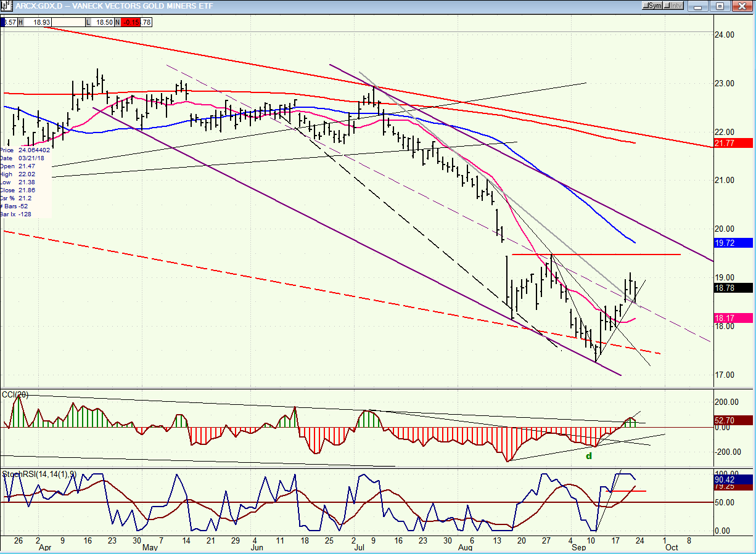Toggle the Intv link checkbox
Viewport: 756px width, 554px height.
pyautogui.click(x=674, y=6)
